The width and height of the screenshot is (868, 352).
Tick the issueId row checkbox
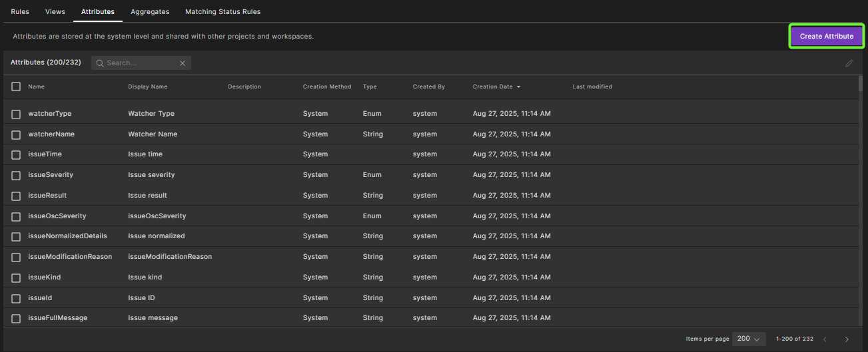click(16, 298)
